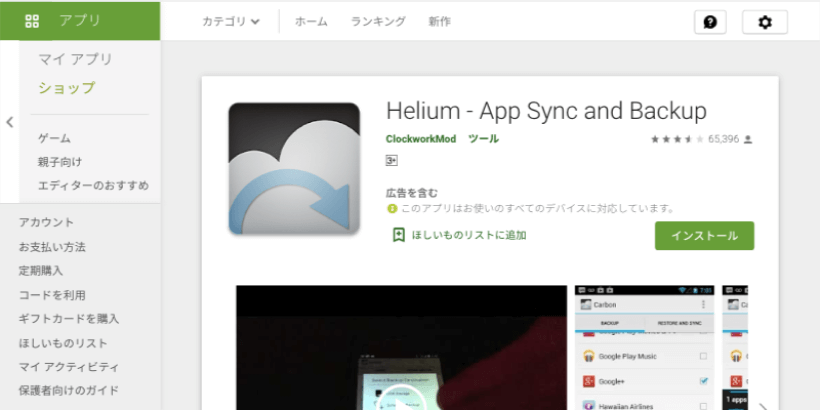Open settings gear icon
The image size is (820, 410).
tap(765, 22)
